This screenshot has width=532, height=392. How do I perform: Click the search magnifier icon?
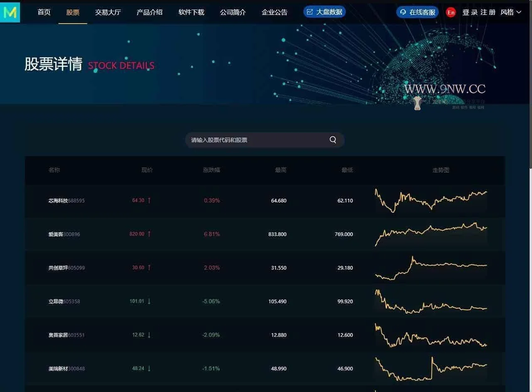click(x=332, y=140)
